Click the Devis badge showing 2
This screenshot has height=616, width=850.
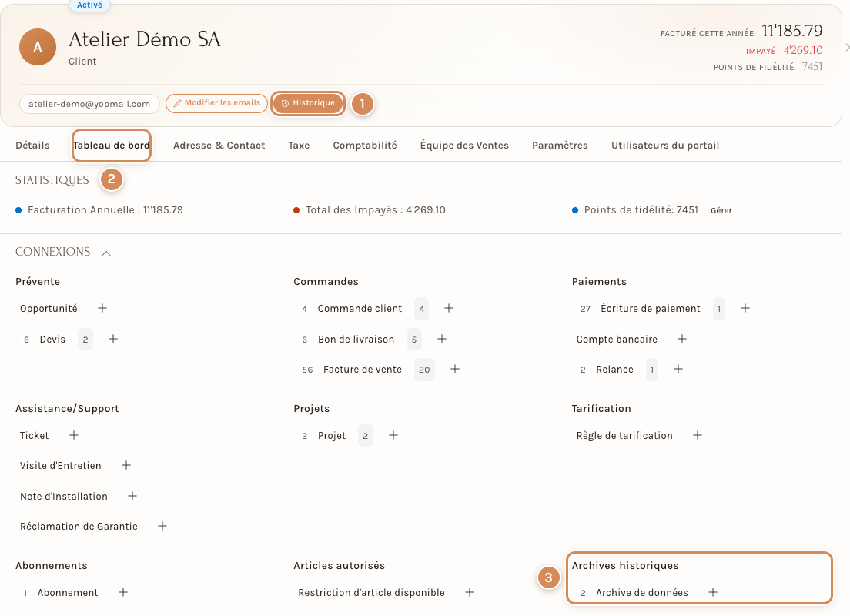point(85,340)
